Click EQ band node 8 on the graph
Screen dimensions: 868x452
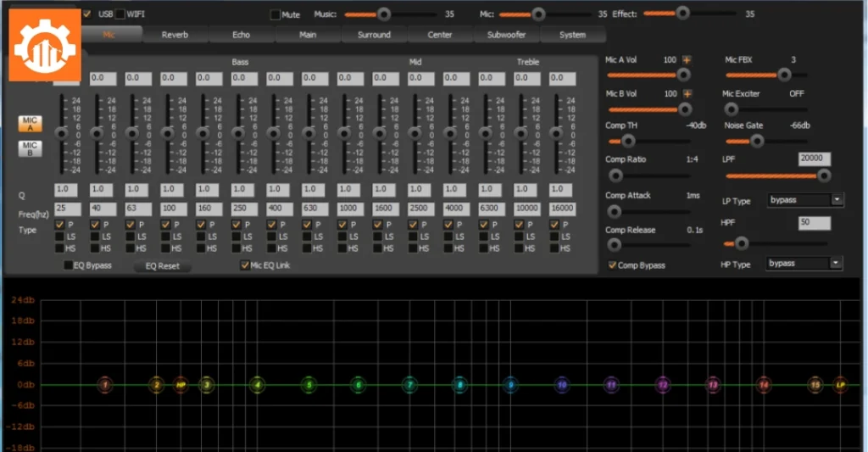coord(459,385)
